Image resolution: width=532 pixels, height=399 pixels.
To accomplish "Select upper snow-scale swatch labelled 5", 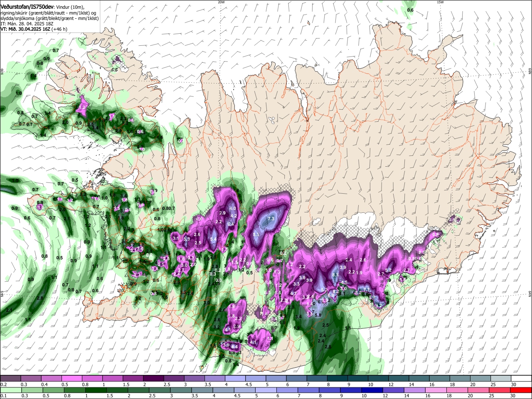I will tap(276, 378).
